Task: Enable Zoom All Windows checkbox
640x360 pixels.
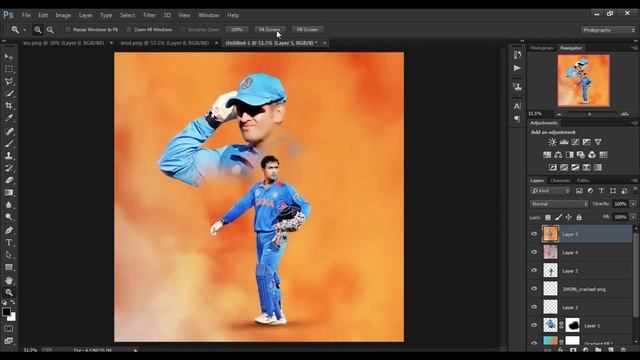Action: pos(129,29)
